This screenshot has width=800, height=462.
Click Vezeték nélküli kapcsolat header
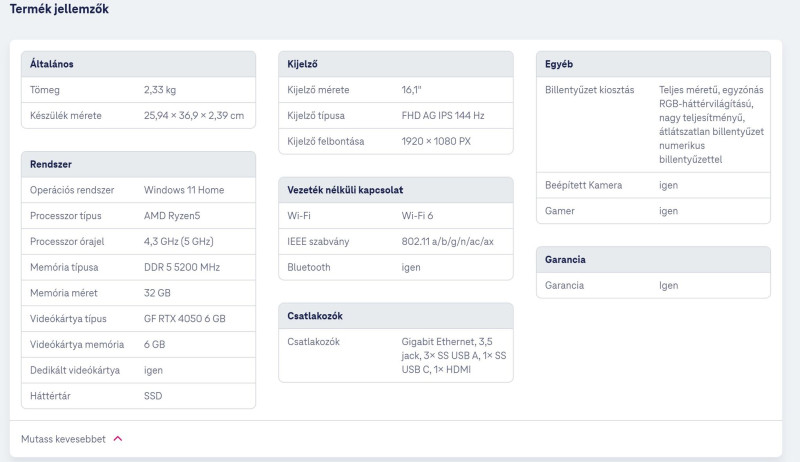pyautogui.click(x=396, y=190)
